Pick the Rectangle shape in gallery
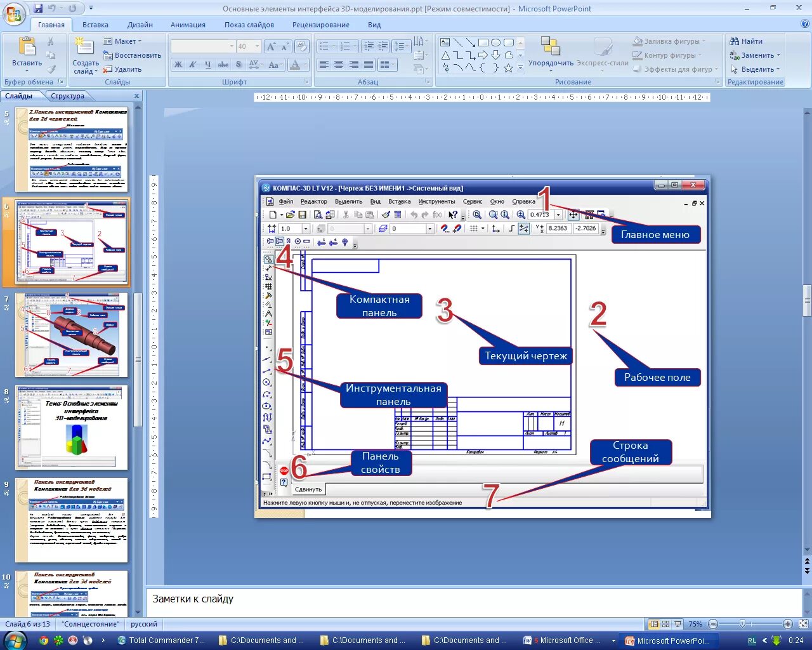812x650 pixels. (483, 43)
